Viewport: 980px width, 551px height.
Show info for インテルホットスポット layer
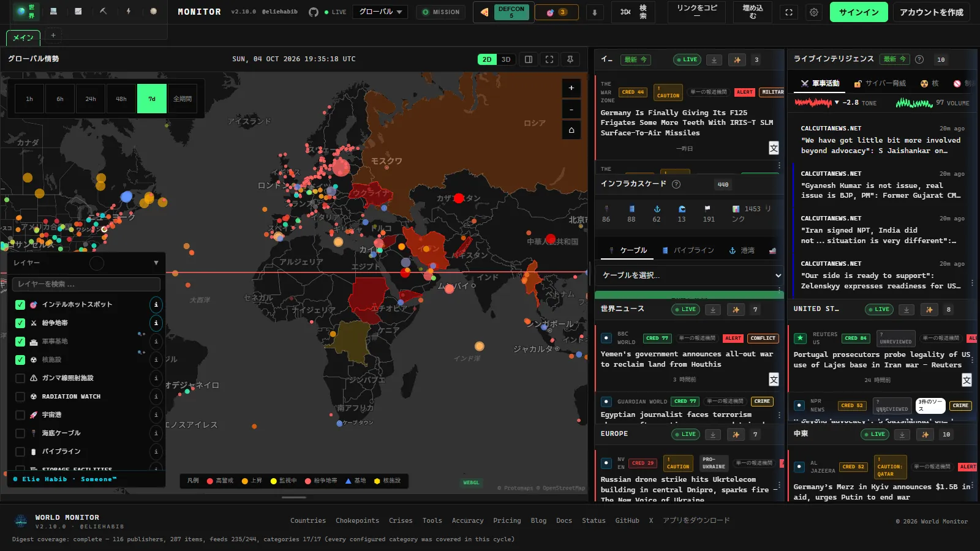156,304
